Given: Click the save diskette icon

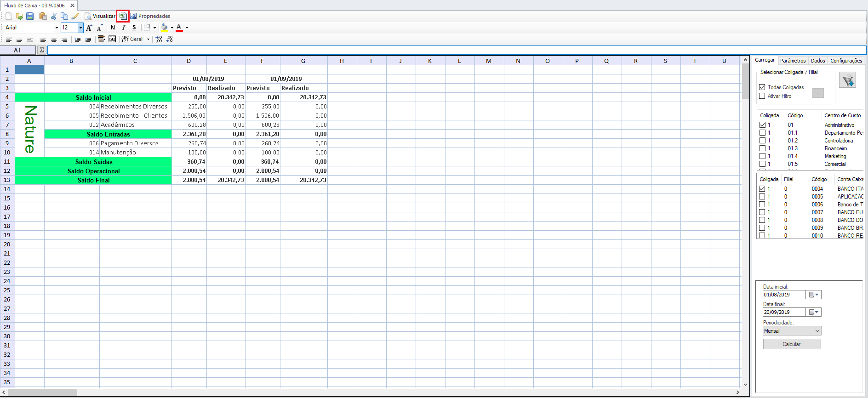Looking at the screenshot, I should pos(30,16).
